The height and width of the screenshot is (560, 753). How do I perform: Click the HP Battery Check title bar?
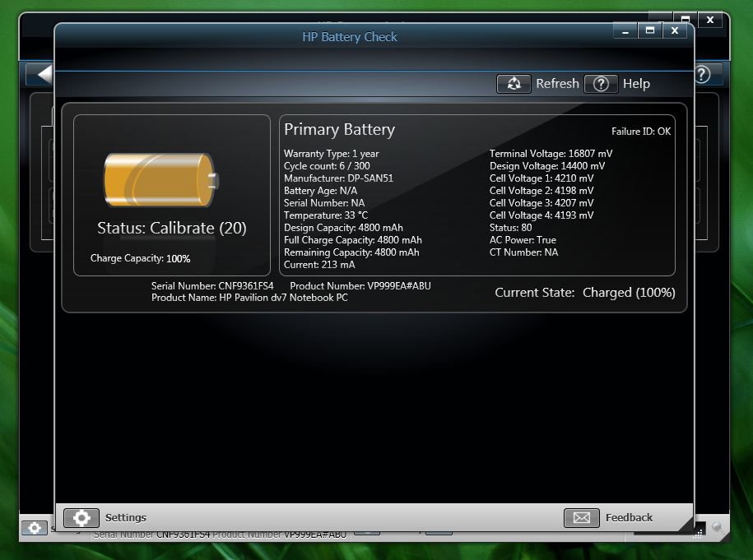(x=350, y=37)
